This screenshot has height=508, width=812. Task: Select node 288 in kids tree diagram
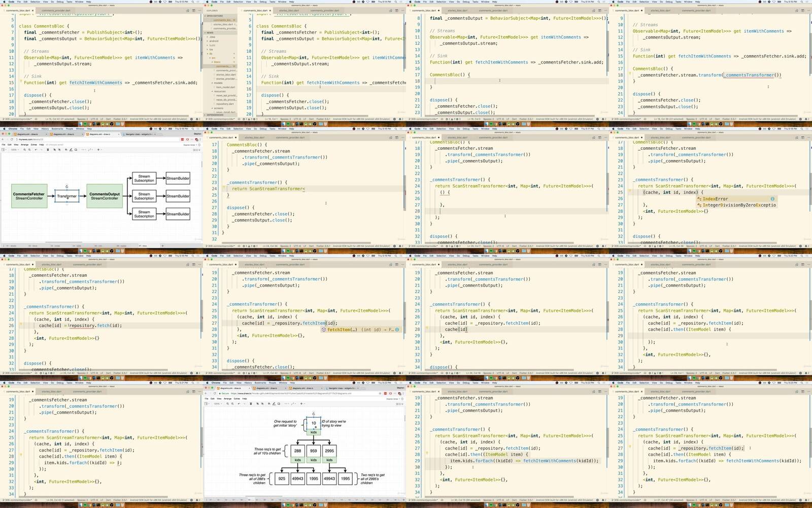297,451
